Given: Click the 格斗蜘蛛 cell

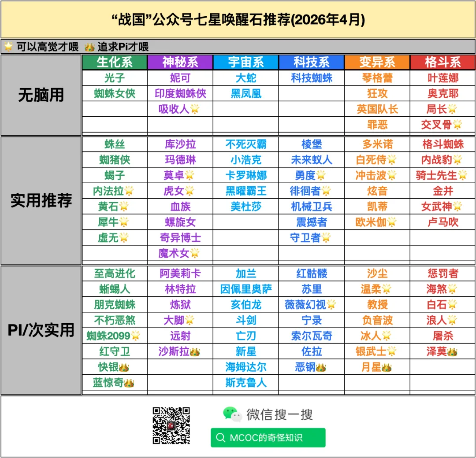Looking at the screenshot, I should (x=443, y=144).
